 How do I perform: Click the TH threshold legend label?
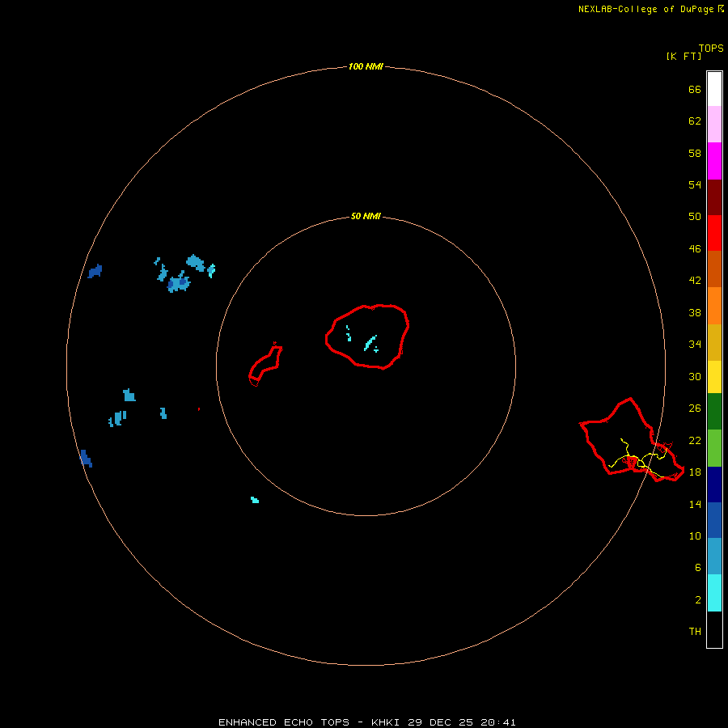[695, 632]
